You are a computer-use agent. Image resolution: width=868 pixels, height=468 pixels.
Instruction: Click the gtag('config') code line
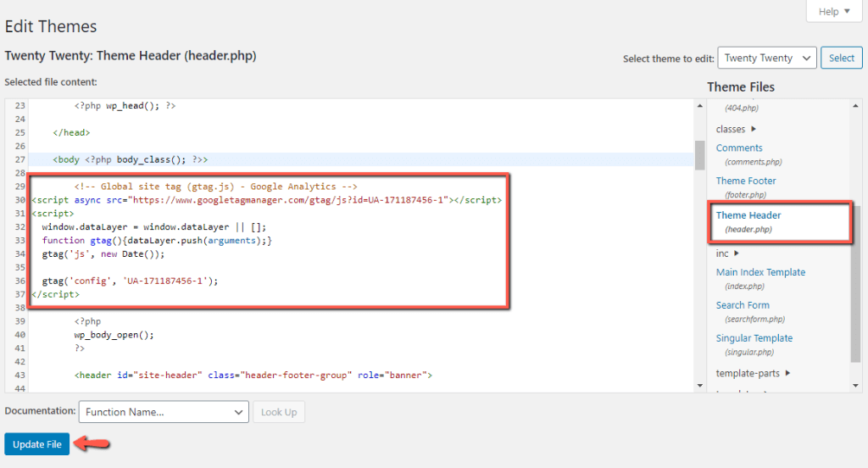(x=130, y=281)
